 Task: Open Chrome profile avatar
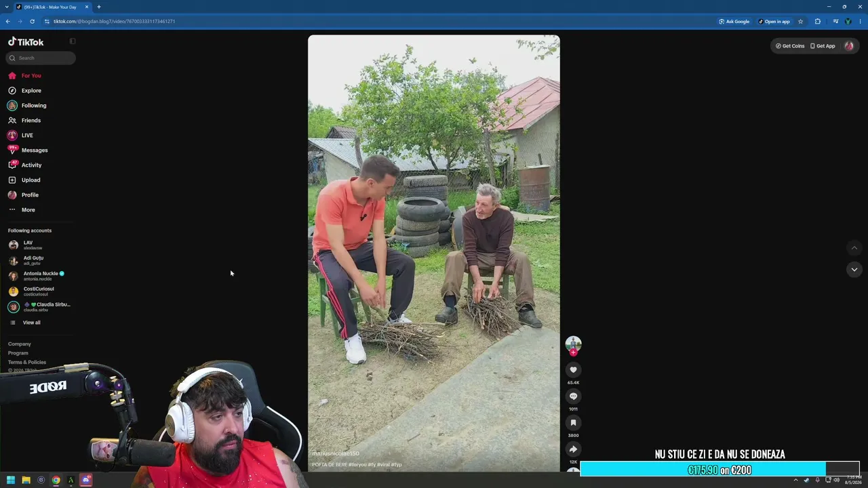[848, 21]
